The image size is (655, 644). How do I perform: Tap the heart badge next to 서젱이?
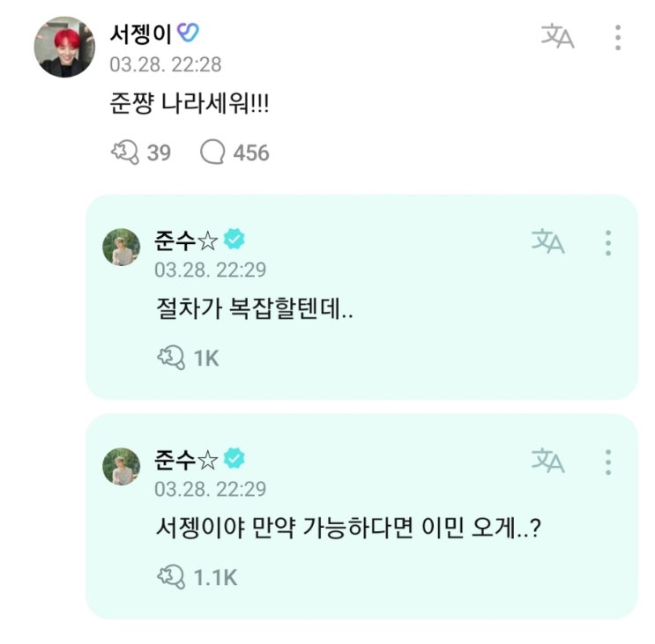click(x=188, y=33)
